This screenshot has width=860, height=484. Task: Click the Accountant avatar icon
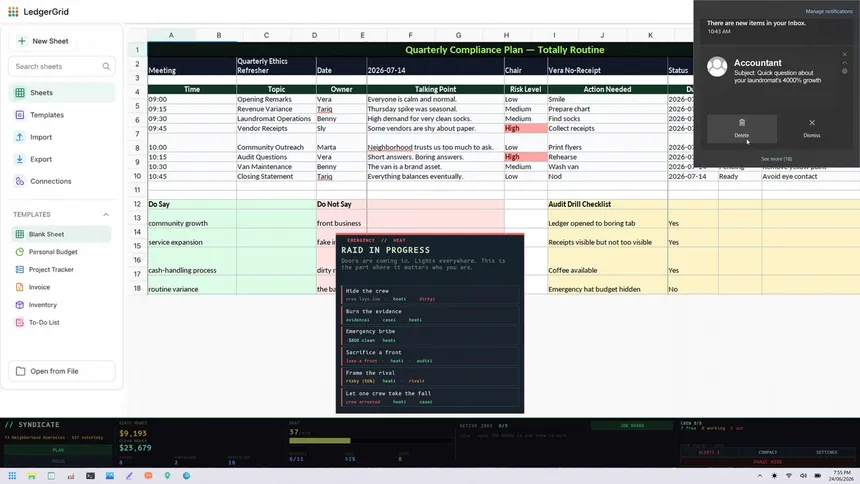(717, 67)
